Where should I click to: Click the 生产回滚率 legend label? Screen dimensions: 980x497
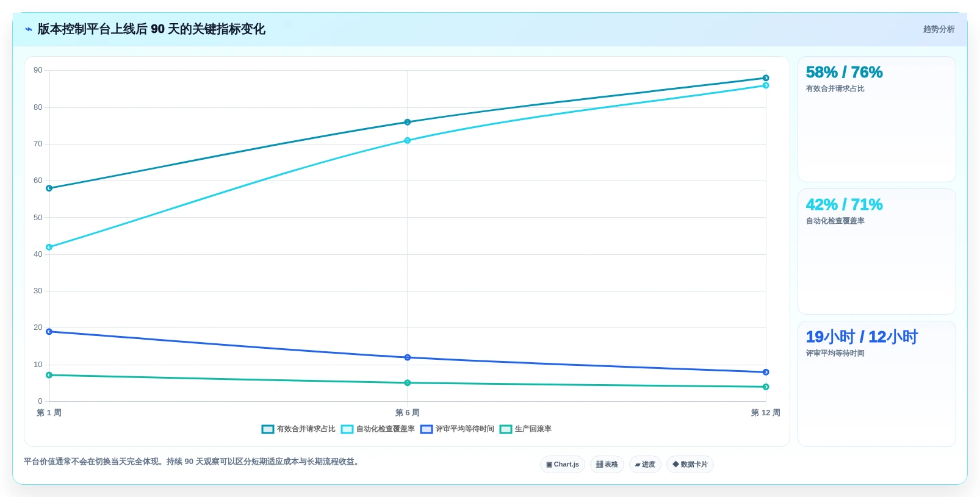coord(533,429)
